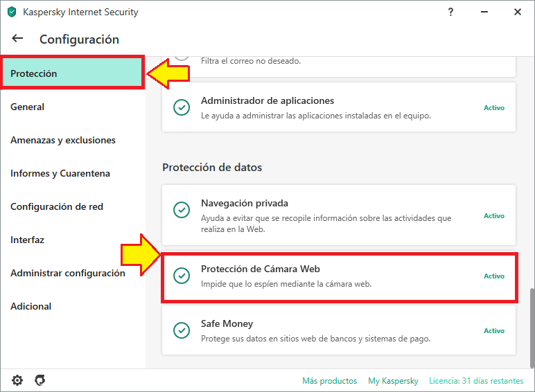The image size is (535, 392).
Task: Click the My Kaspersky link
Action: (393, 381)
